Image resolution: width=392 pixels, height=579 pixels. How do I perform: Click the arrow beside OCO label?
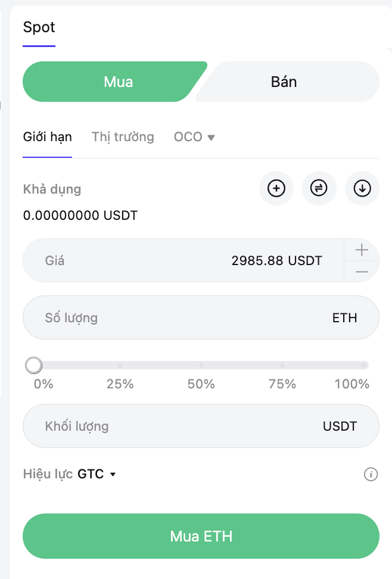point(211,136)
